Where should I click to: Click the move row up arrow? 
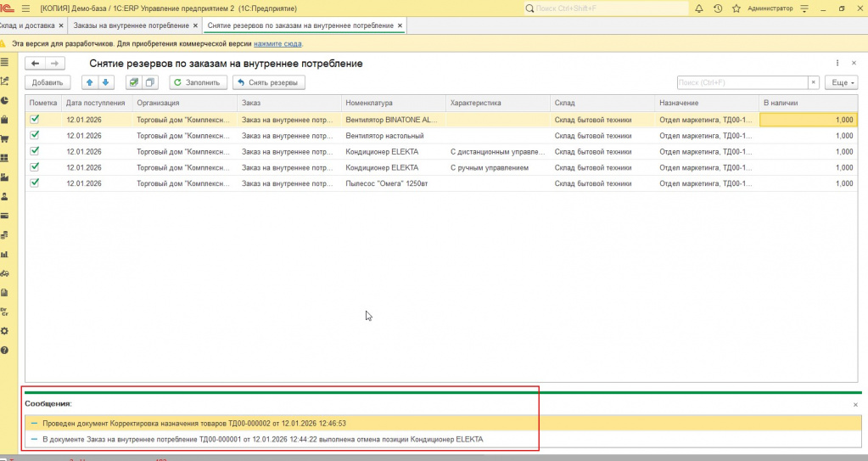coord(90,82)
